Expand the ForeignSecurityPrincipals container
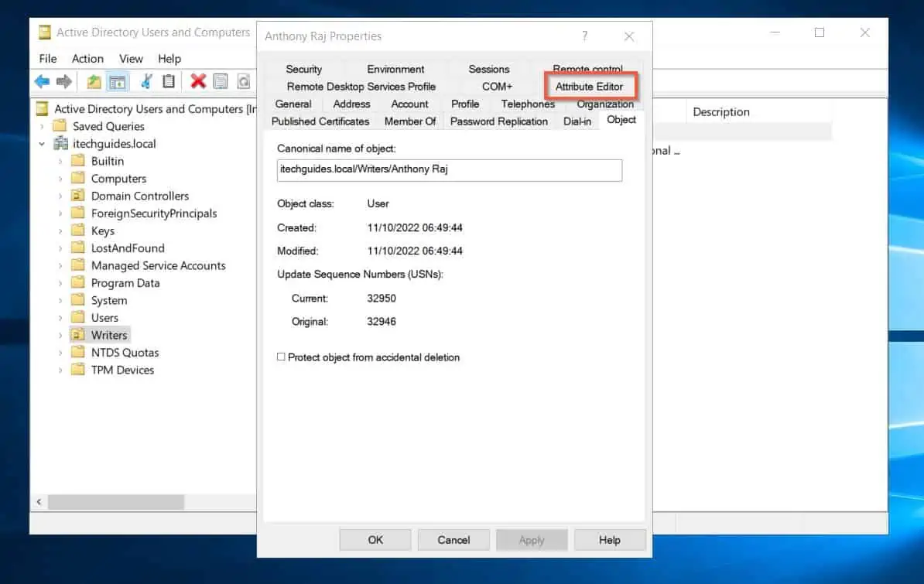Viewport: 924px width, 584px height. (x=60, y=213)
